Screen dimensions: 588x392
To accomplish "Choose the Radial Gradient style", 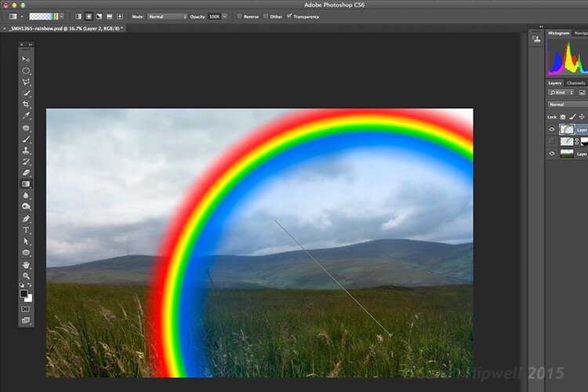I will (x=89, y=16).
